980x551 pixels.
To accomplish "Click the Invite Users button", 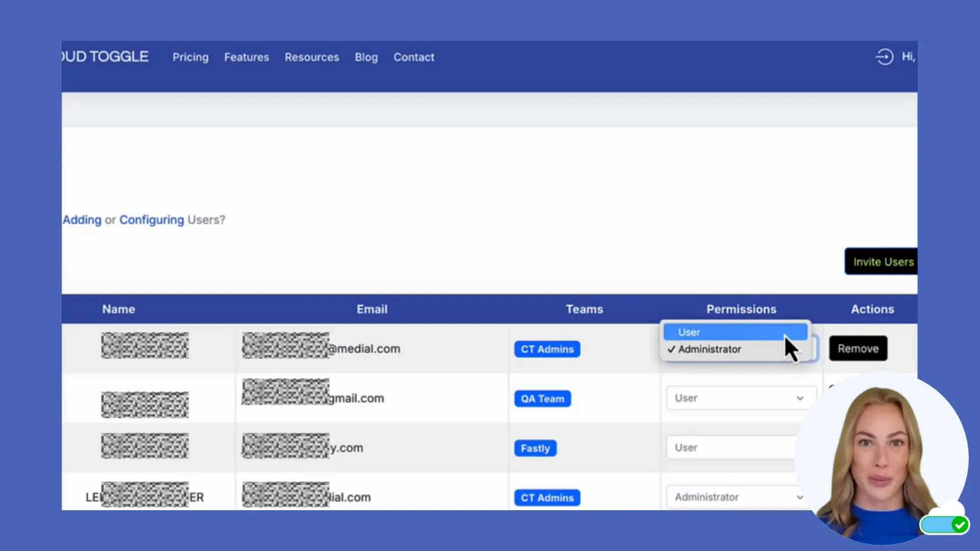I will pos(883,261).
